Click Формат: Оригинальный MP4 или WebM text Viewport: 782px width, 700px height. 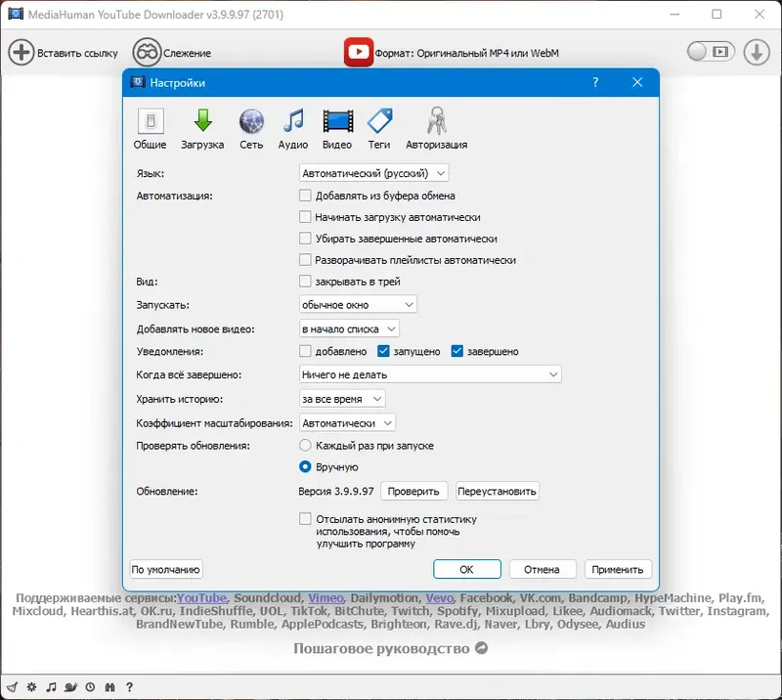point(467,53)
